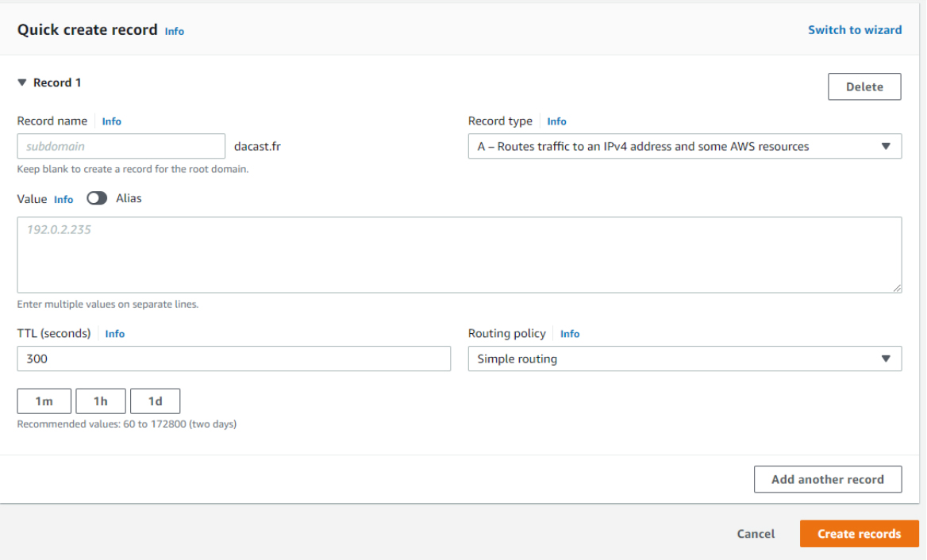Click Info next to Record name
927x560 pixels.
point(111,121)
